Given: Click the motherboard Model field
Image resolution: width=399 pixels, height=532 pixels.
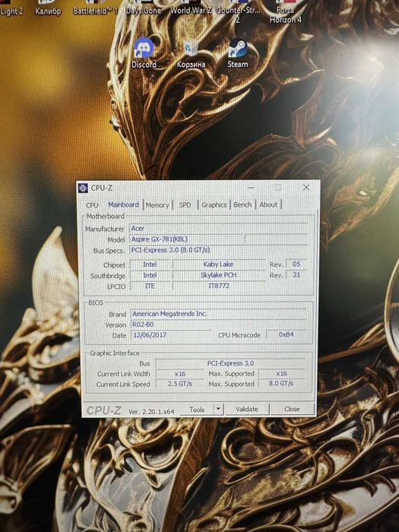Looking at the screenshot, I should click(x=186, y=239).
